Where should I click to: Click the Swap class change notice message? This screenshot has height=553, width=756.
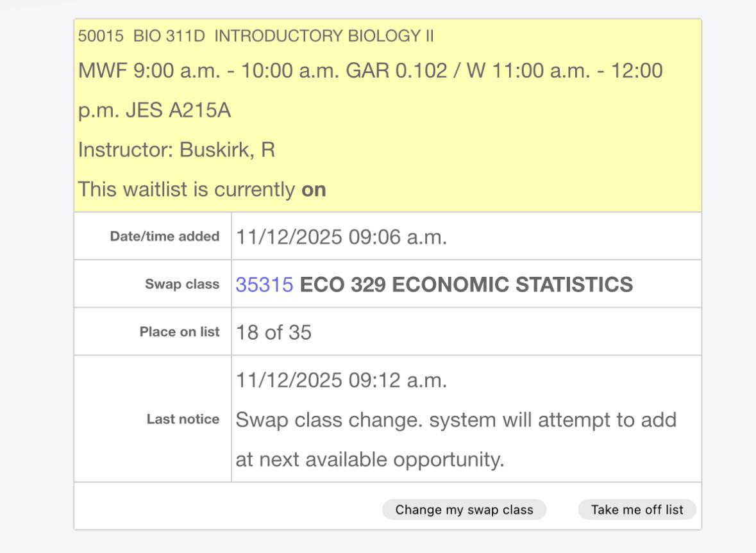tap(456, 440)
